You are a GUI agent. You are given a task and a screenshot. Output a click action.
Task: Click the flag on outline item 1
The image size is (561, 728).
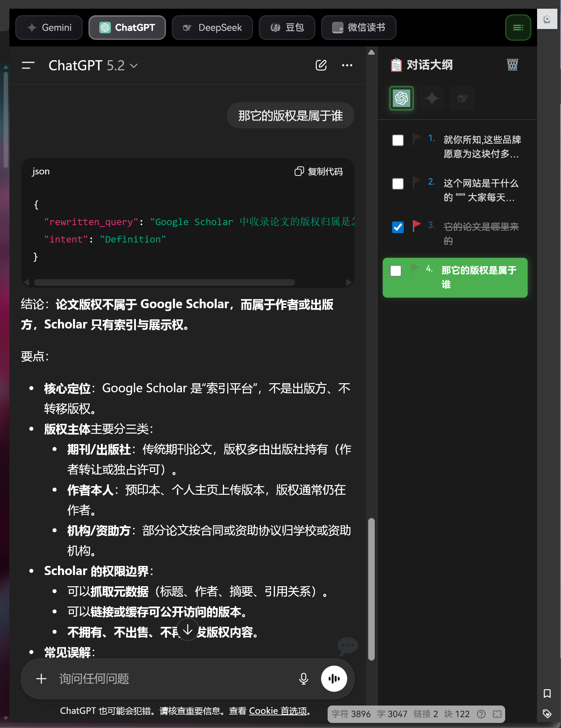(416, 139)
